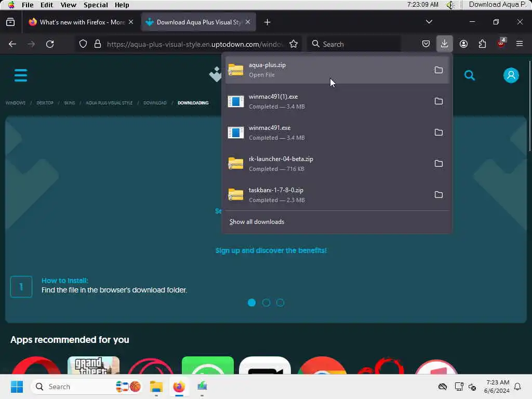The width and height of the screenshot is (532, 399).
Task: Open a new tab with plus button
Action: click(x=267, y=22)
